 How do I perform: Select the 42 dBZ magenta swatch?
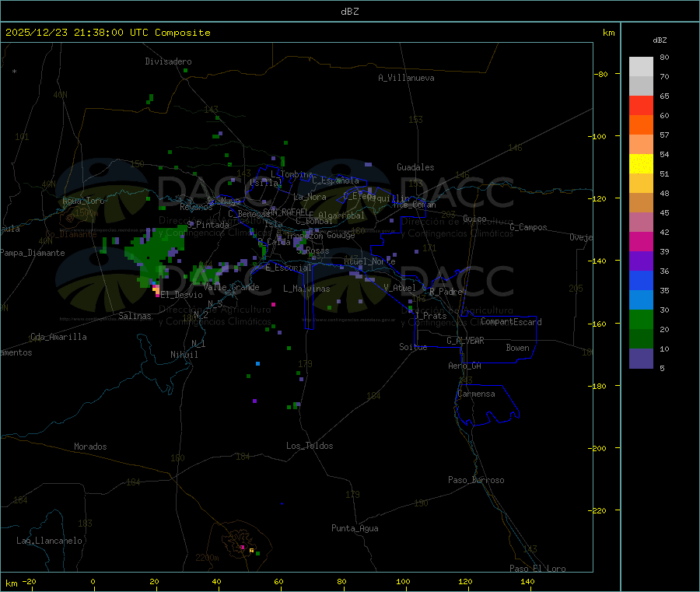(x=641, y=241)
